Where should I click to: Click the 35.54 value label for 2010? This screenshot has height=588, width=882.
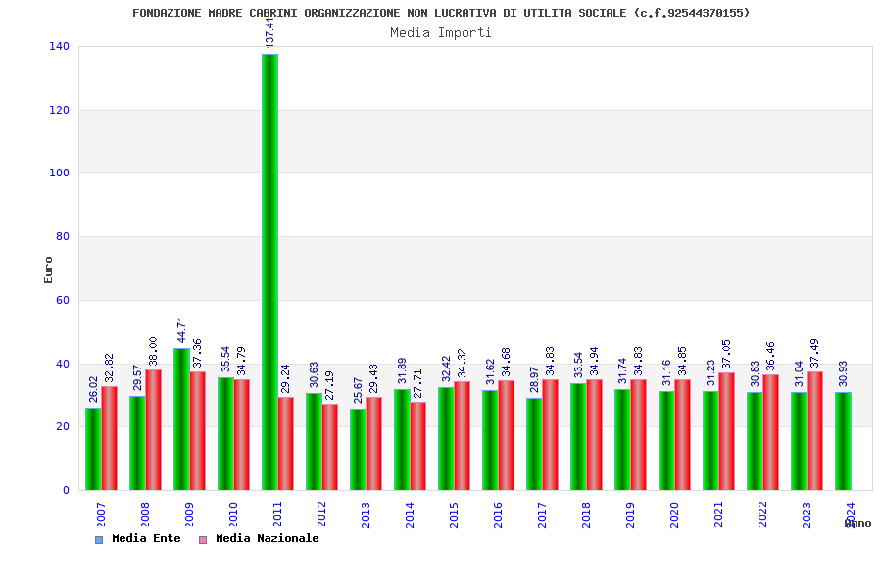(225, 359)
